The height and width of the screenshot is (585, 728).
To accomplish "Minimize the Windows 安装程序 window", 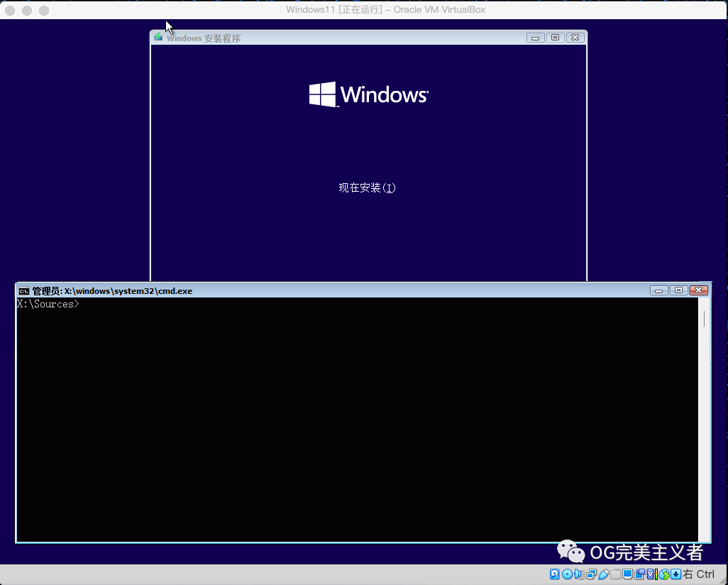I will tap(535, 38).
